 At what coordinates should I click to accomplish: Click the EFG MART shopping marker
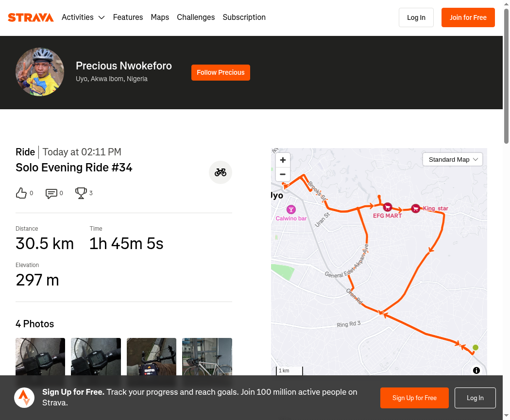[387, 207]
